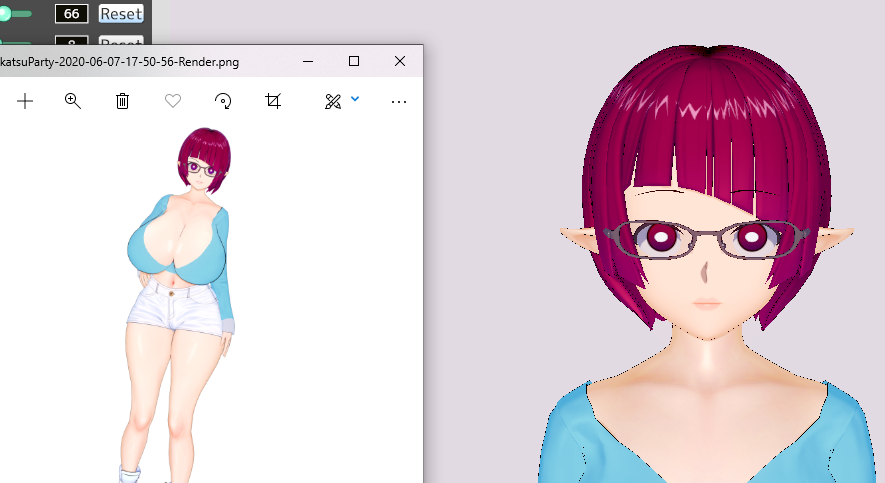Click the value field showing 66
The height and width of the screenshot is (483, 885).
tap(72, 14)
